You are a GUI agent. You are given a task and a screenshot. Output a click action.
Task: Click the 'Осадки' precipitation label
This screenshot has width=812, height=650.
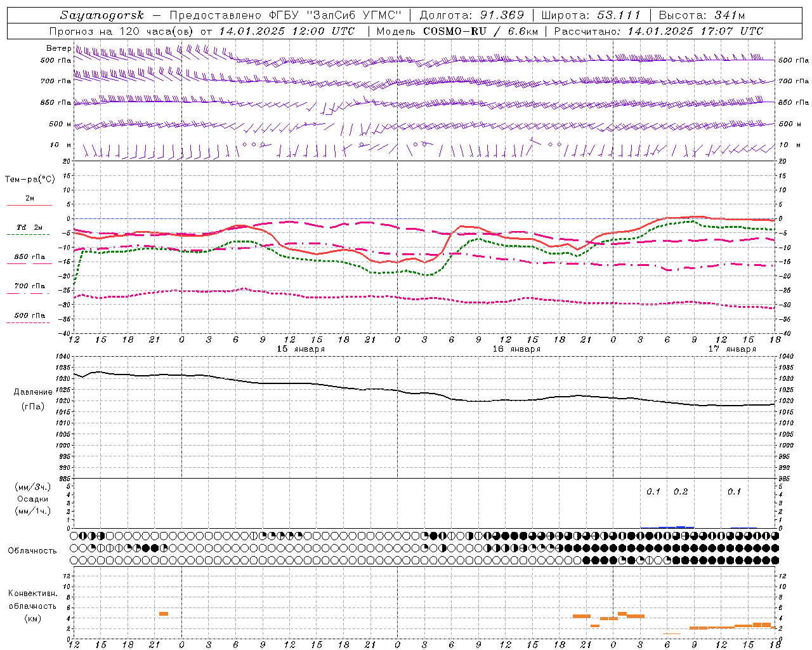33,499
